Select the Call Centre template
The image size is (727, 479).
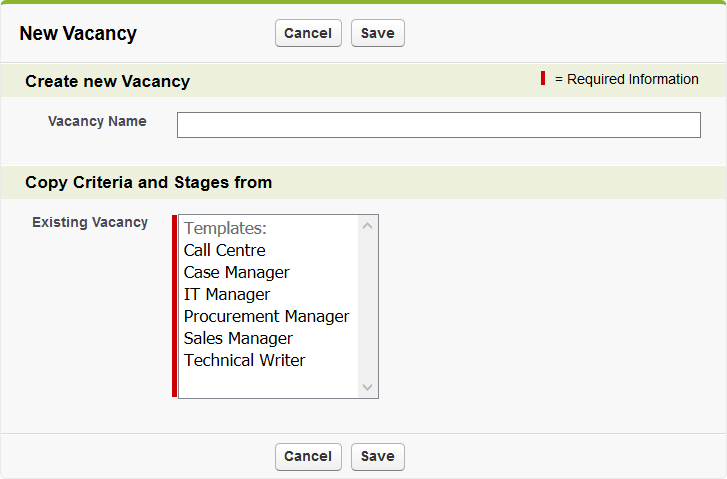coord(225,250)
